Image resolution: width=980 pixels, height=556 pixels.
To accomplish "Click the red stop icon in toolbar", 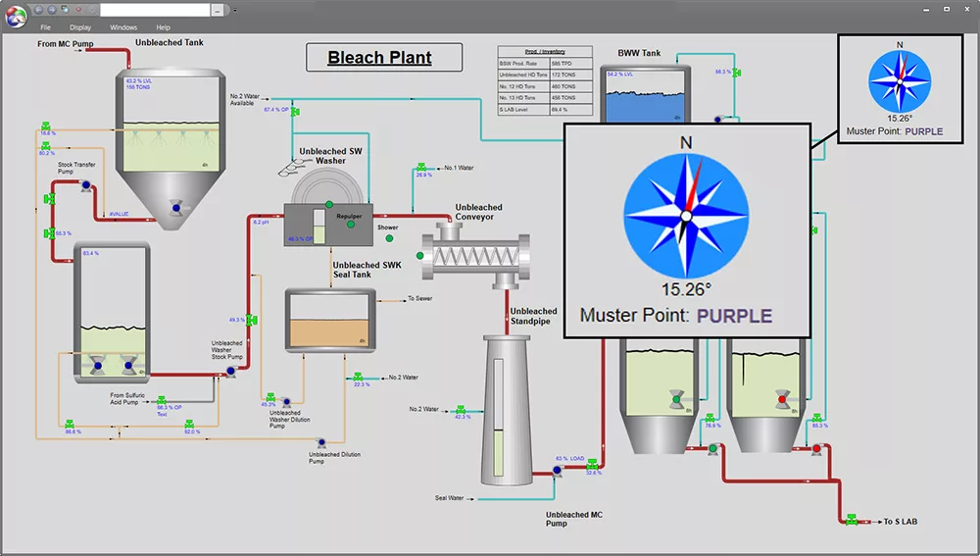I will pos(78,10).
